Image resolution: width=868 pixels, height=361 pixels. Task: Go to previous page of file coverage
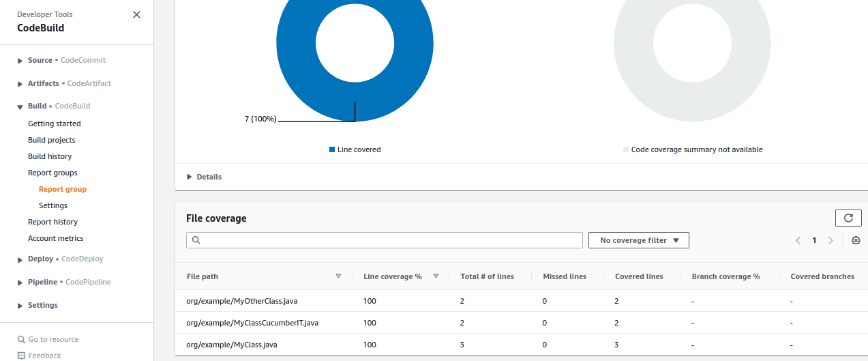pyautogui.click(x=798, y=240)
